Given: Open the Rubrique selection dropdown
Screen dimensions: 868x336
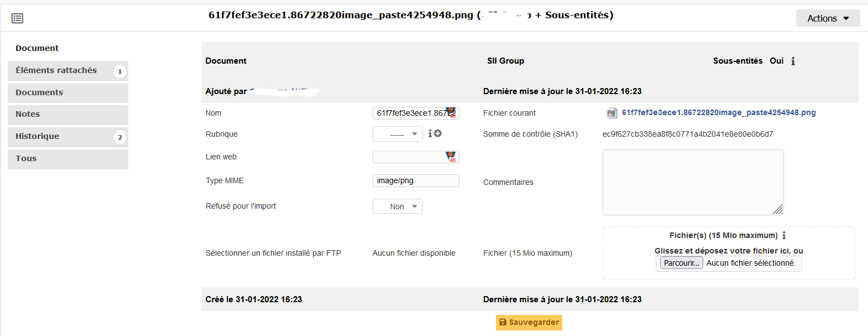Looking at the screenshot, I should tap(398, 133).
